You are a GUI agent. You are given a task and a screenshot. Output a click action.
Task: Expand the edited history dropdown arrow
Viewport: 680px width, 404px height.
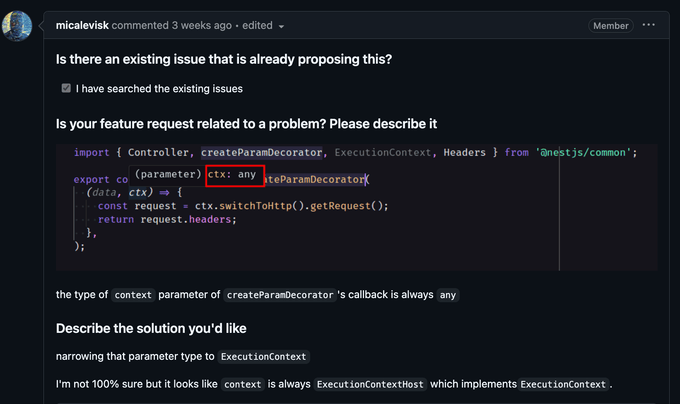(x=281, y=26)
